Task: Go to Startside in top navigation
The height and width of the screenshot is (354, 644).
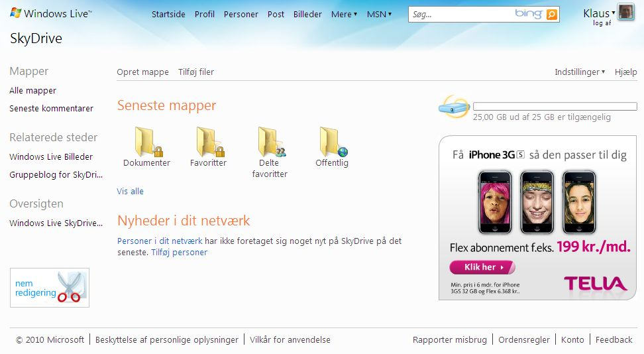Action: click(x=168, y=14)
